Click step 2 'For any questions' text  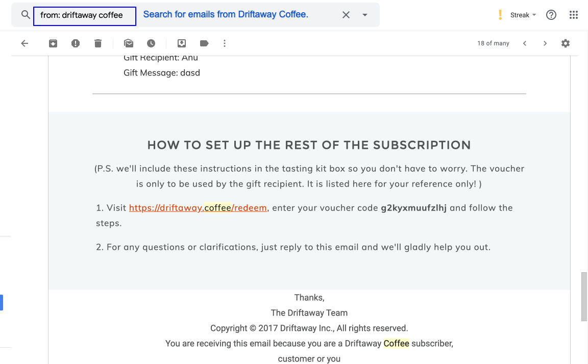click(x=293, y=247)
